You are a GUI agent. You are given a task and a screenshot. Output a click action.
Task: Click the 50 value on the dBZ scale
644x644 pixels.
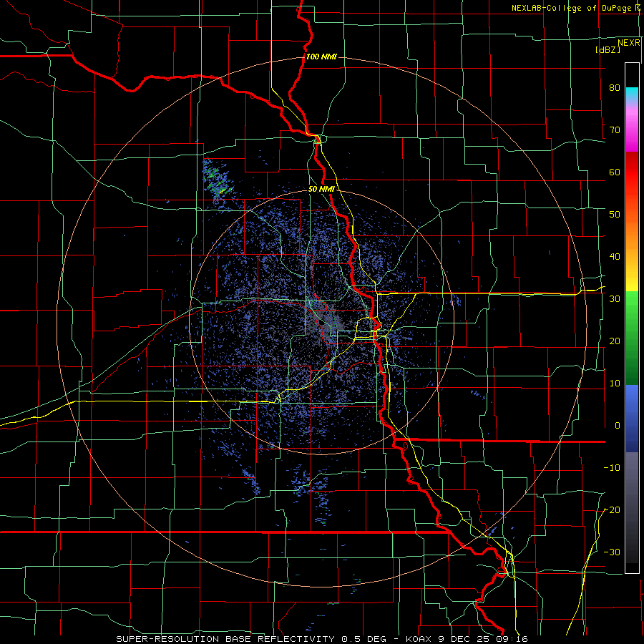(615, 215)
